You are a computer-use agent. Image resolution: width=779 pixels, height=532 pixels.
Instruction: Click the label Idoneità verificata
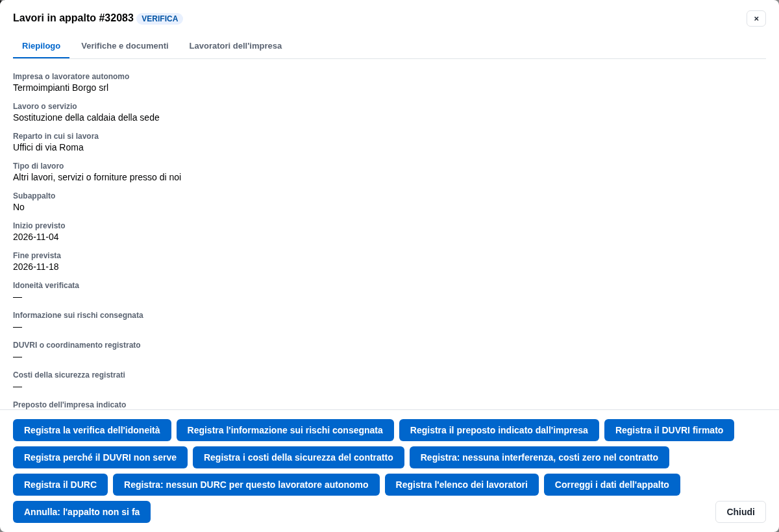(x=46, y=285)
